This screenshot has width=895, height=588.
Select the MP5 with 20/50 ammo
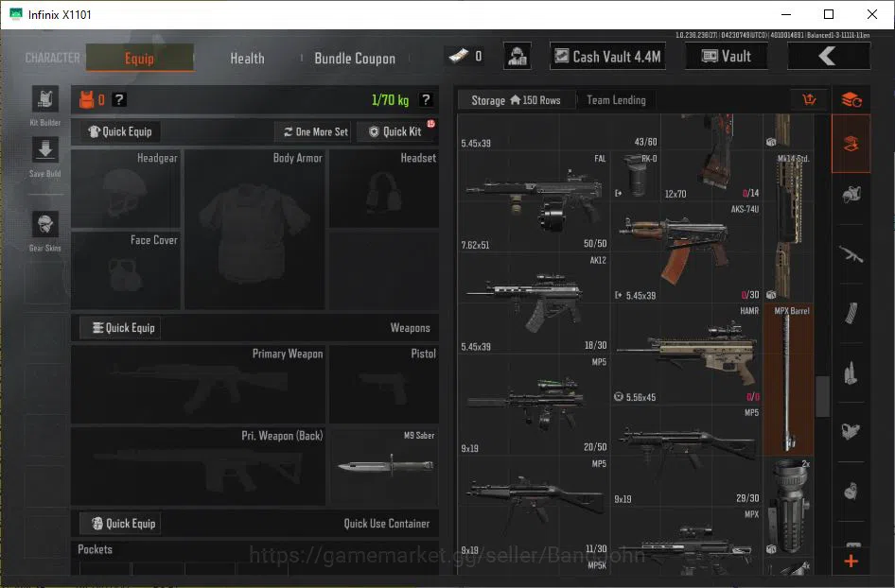click(x=534, y=405)
